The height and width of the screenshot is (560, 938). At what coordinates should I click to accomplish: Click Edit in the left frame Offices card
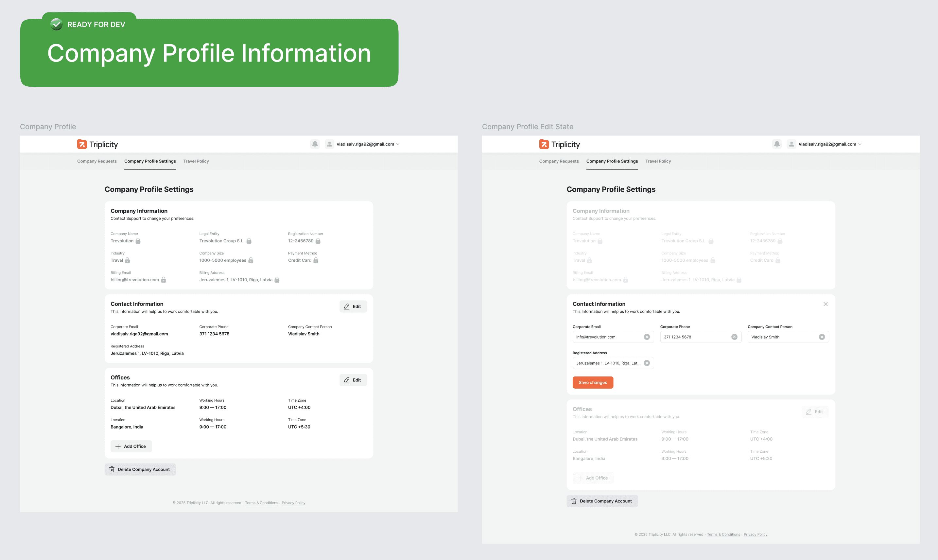[353, 380]
